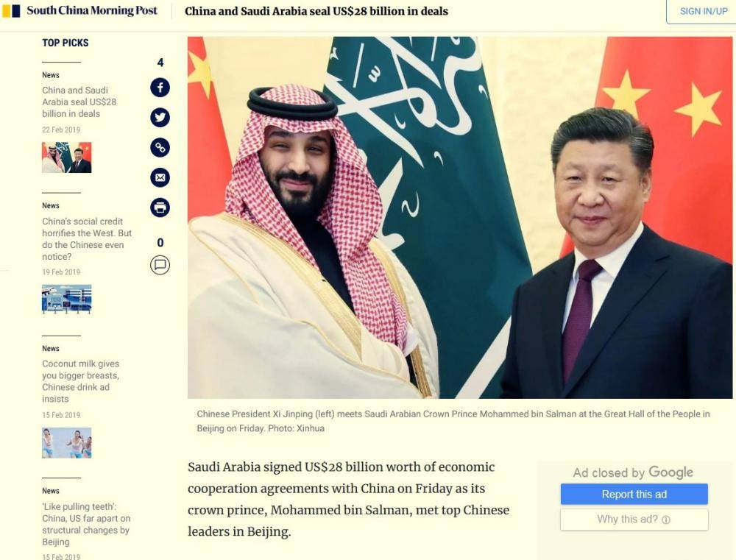The image size is (736, 560).
Task: Open Coconut milk drink ad article
Action: [x=81, y=381]
